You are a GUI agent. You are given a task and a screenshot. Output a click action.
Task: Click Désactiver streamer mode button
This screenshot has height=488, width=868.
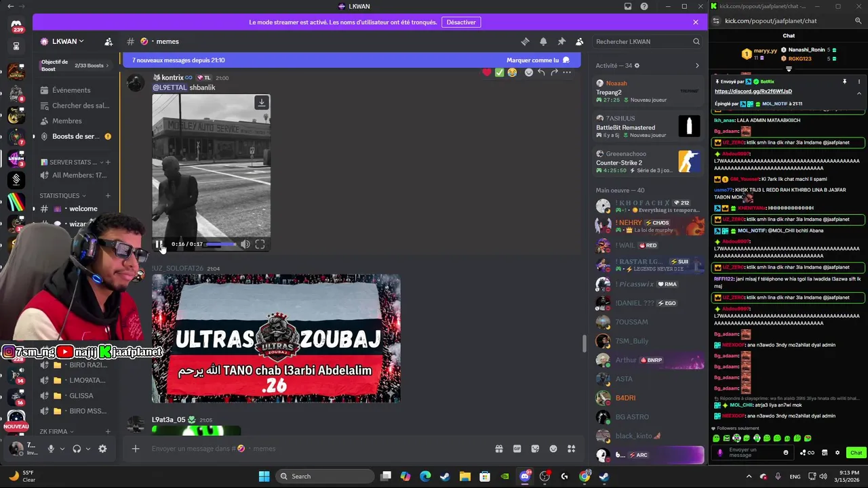(x=461, y=22)
